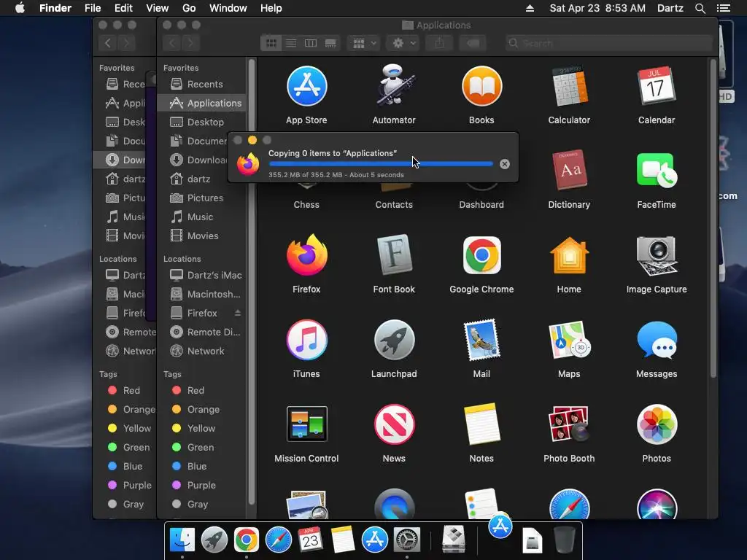Switch to column view in toolbar
This screenshot has height=560, width=747.
click(311, 43)
